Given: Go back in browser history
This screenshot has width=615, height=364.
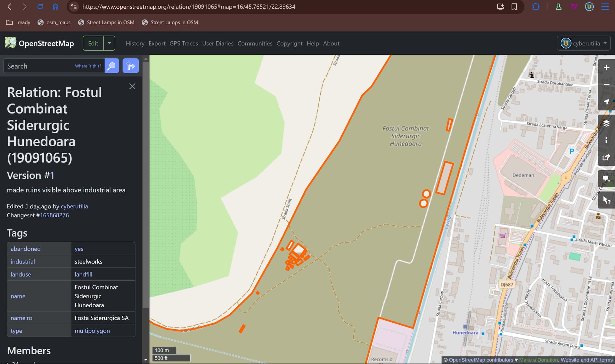Looking at the screenshot, I should (x=10, y=6).
